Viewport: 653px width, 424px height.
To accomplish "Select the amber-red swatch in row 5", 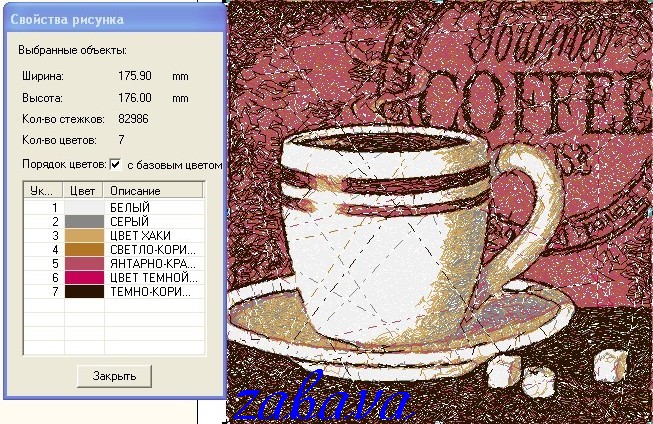I will click(x=84, y=263).
